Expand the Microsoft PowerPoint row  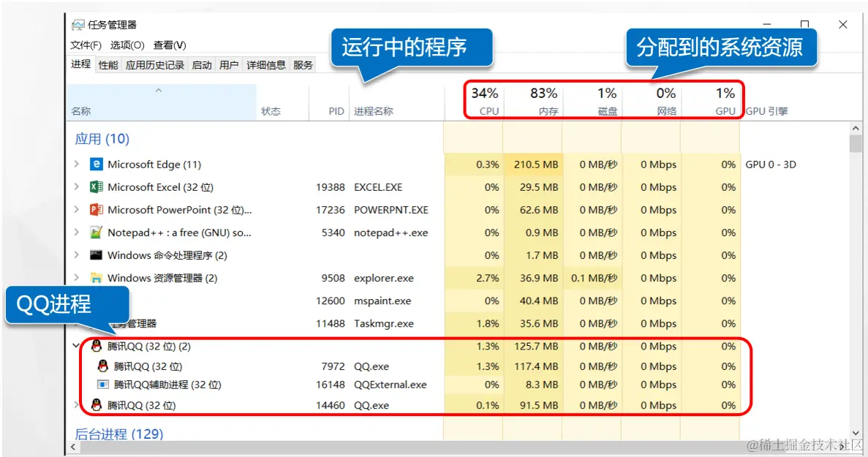pyautogui.click(x=76, y=209)
